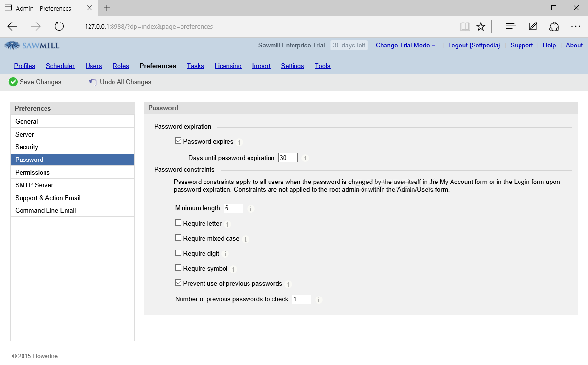Open the Support link
The height and width of the screenshot is (365, 588).
coord(521,45)
